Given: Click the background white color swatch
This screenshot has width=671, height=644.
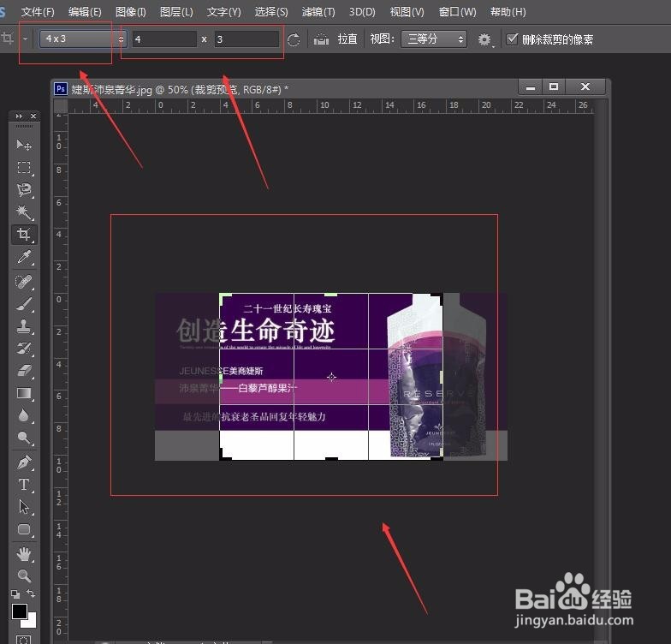Looking at the screenshot, I should [31, 622].
